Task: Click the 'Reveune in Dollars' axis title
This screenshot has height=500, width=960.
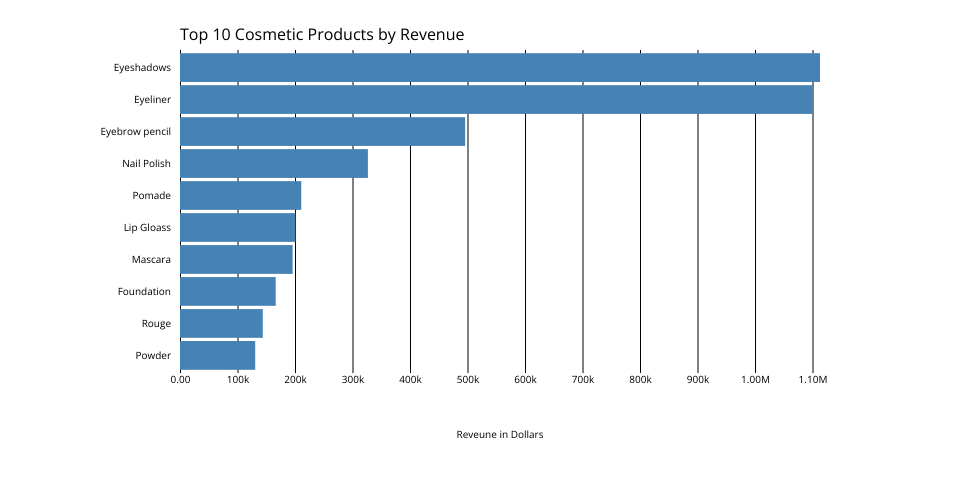Action: click(499, 435)
